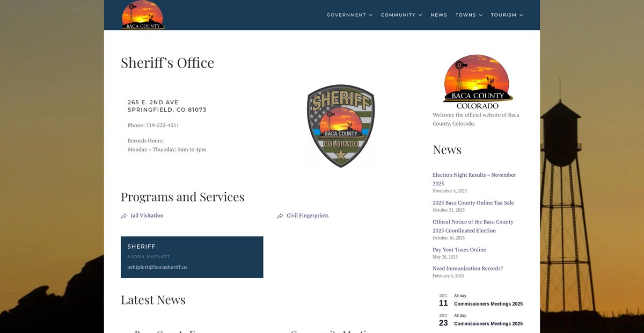Open Dec 11 Commissioners Meetings 2025 event
The width and height of the screenshot is (644, 333).
point(488,304)
